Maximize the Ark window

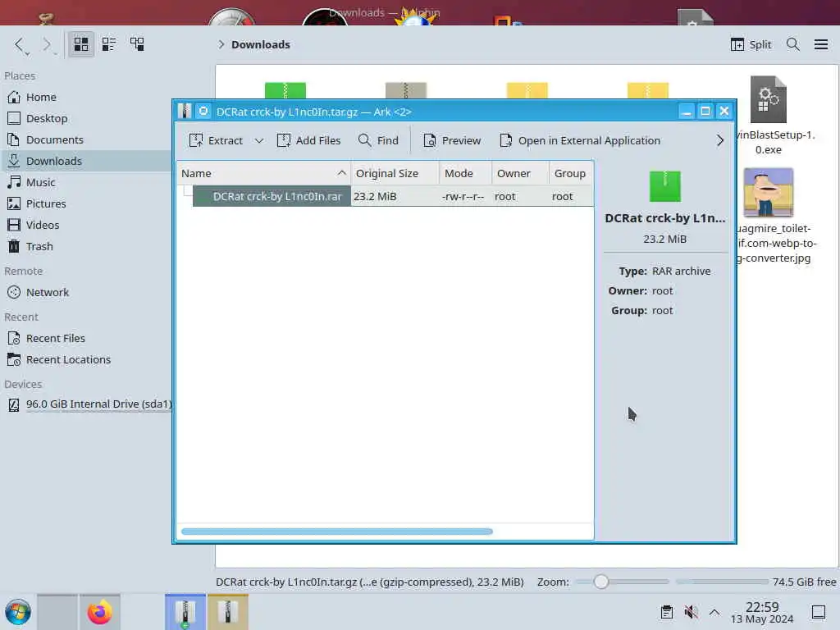[x=705, y=112]
